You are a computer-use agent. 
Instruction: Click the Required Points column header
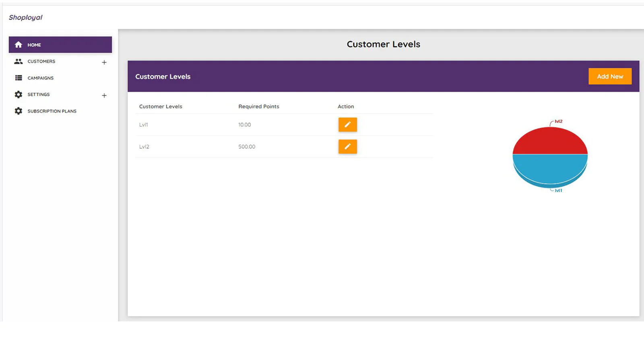pyautogui.click(x=258, y=107)
